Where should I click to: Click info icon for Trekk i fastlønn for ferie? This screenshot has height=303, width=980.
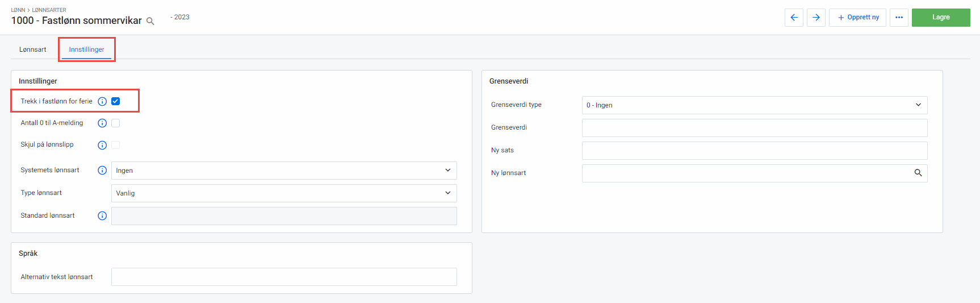coord(102,101)
